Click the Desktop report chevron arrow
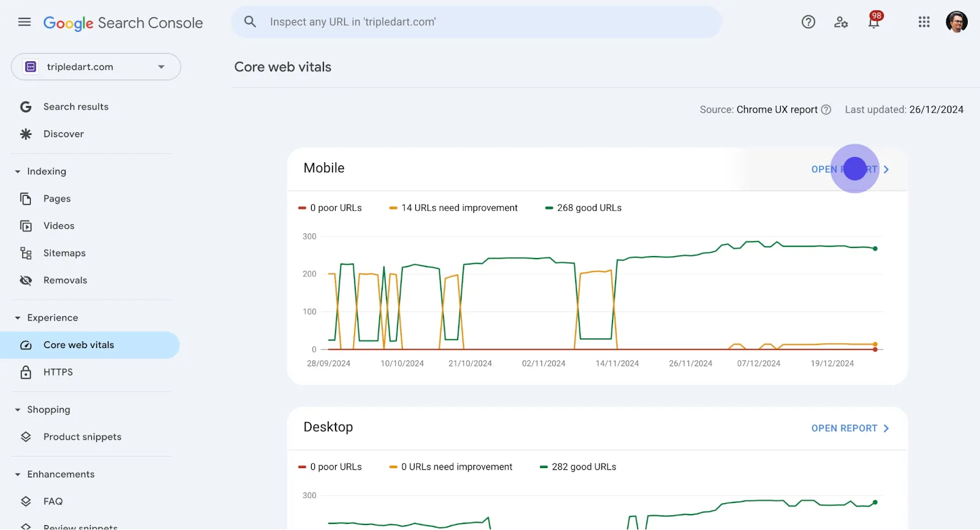Screen dimensions: 980x530 coord(886,428)
